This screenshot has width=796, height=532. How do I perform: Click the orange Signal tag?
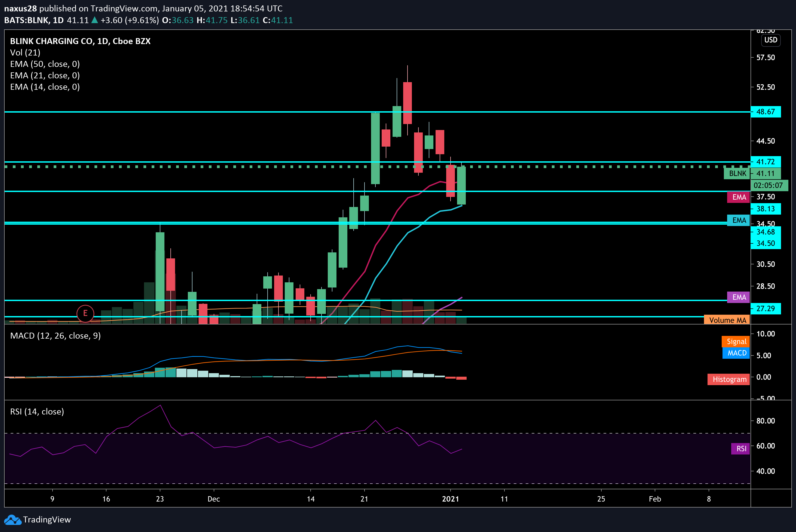coord(736,342)
